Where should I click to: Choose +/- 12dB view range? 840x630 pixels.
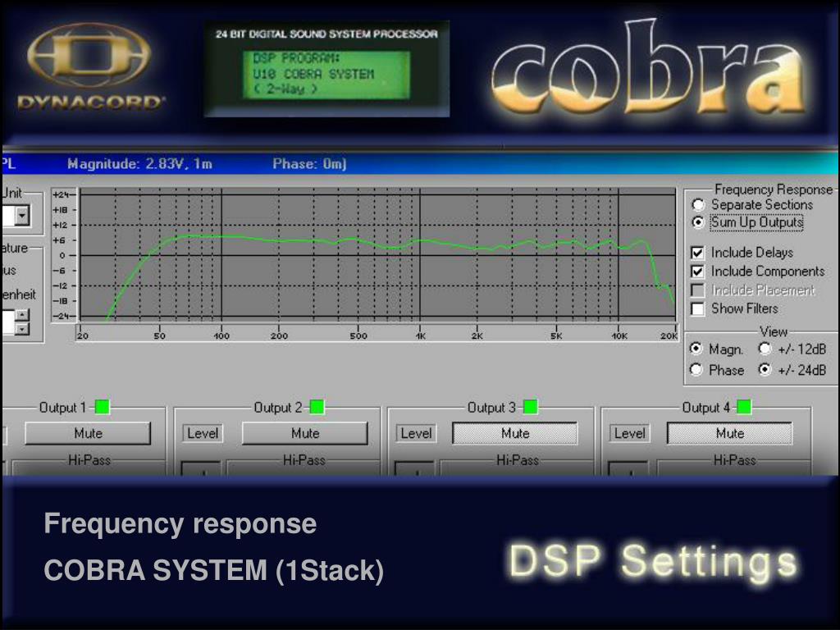(x=765, y=349)
